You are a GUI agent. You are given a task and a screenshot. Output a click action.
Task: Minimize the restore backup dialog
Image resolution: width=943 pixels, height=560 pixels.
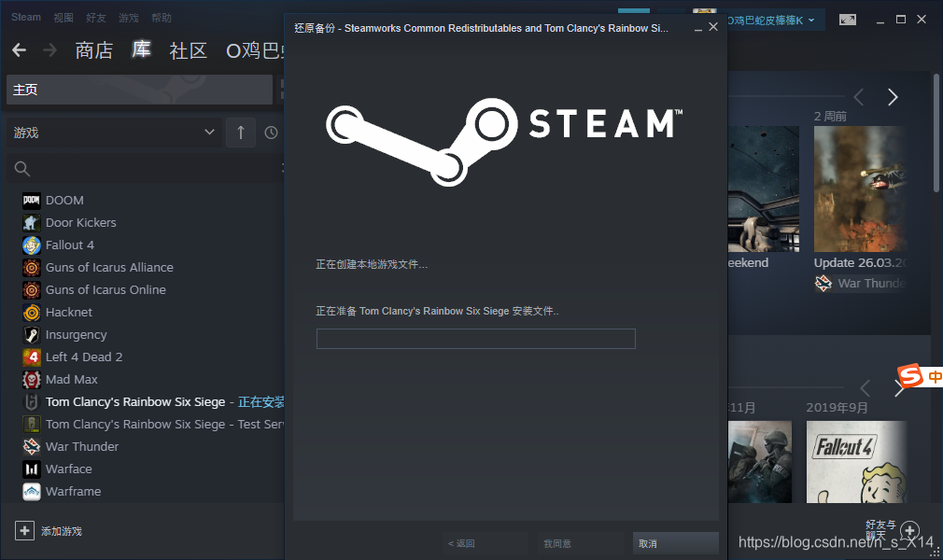point(698,28)
